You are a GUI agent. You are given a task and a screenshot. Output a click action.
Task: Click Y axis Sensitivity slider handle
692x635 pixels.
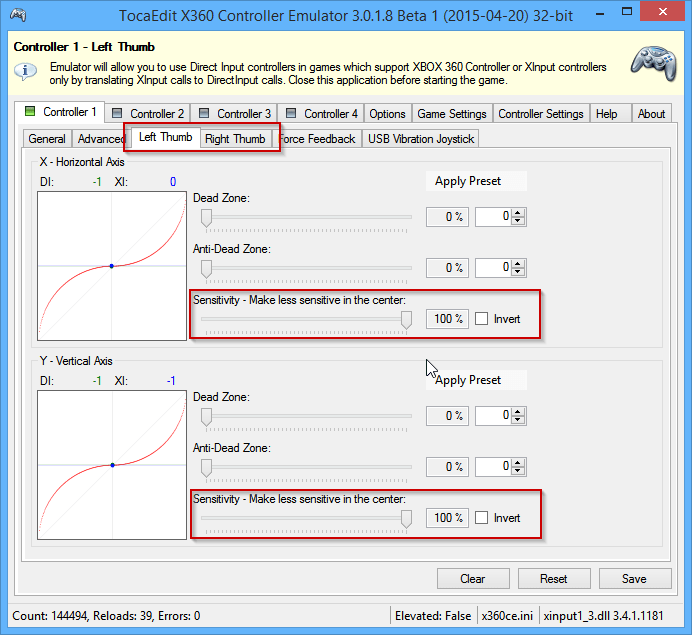pyautogui.click(x=406, y=519)
